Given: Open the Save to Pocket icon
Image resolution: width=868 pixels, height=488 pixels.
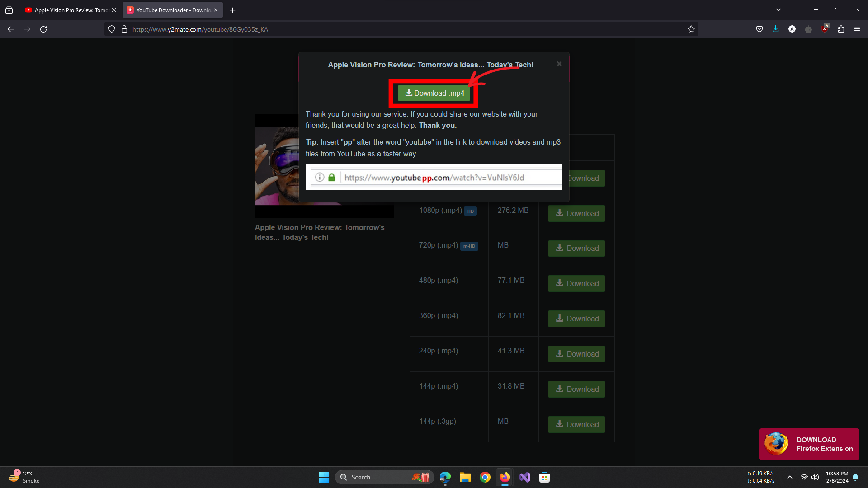Looking at the screenshot, I should [x=759, y=29].
